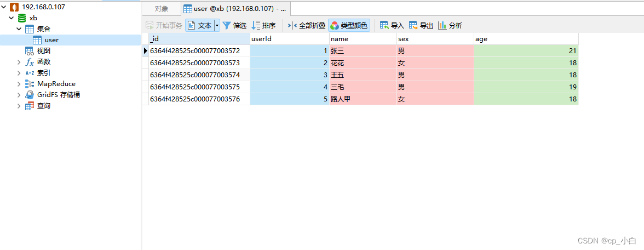This screenshot has width=644, height=250.
Task: Click the 索引 A-Z index icon
Action: (30, 73)
